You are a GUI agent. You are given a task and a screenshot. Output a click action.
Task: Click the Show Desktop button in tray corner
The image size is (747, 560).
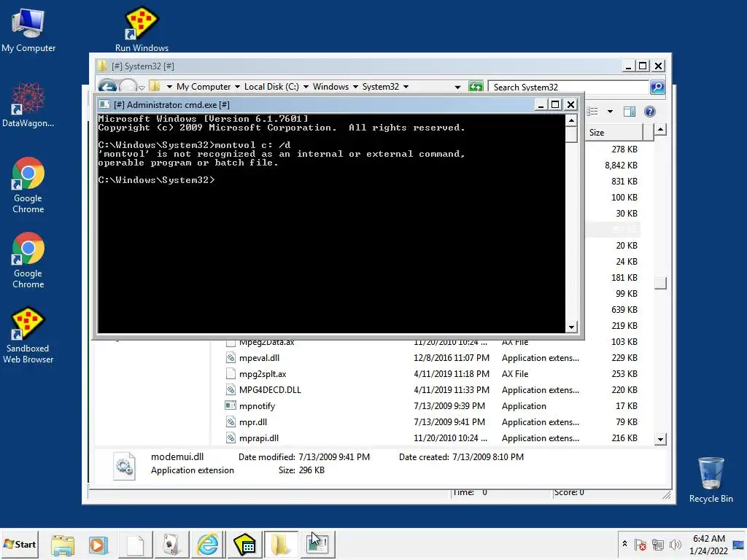pyautogui.click(x=739, y=544)
